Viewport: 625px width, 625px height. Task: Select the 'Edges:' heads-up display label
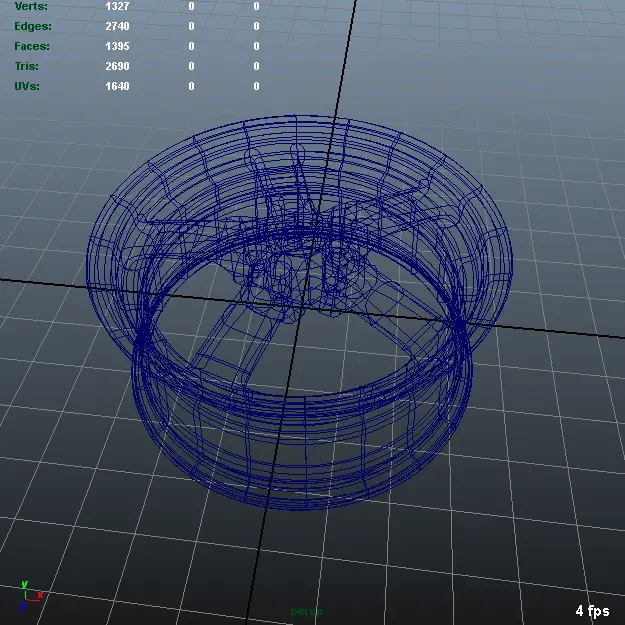coord(33,26)
